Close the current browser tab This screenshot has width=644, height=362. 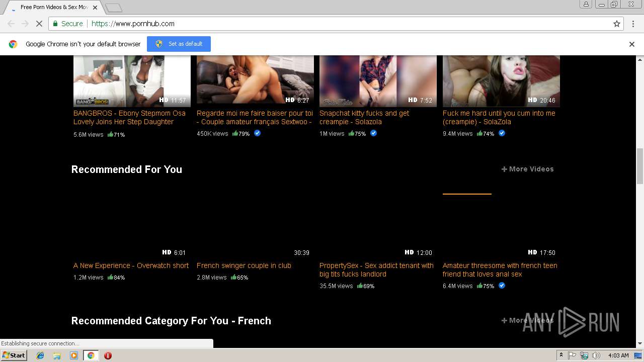click(95, 8)
